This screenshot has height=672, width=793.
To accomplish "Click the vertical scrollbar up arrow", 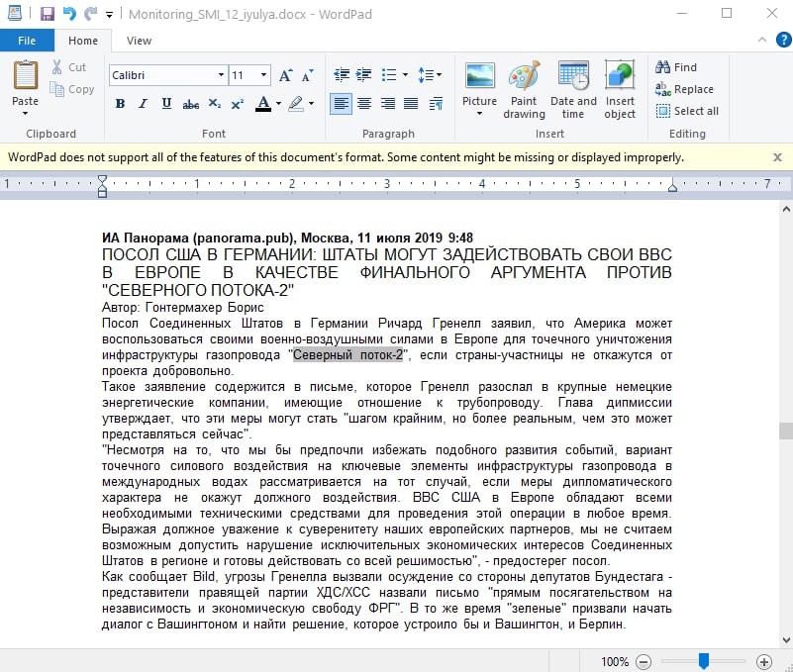I will 786,209.
